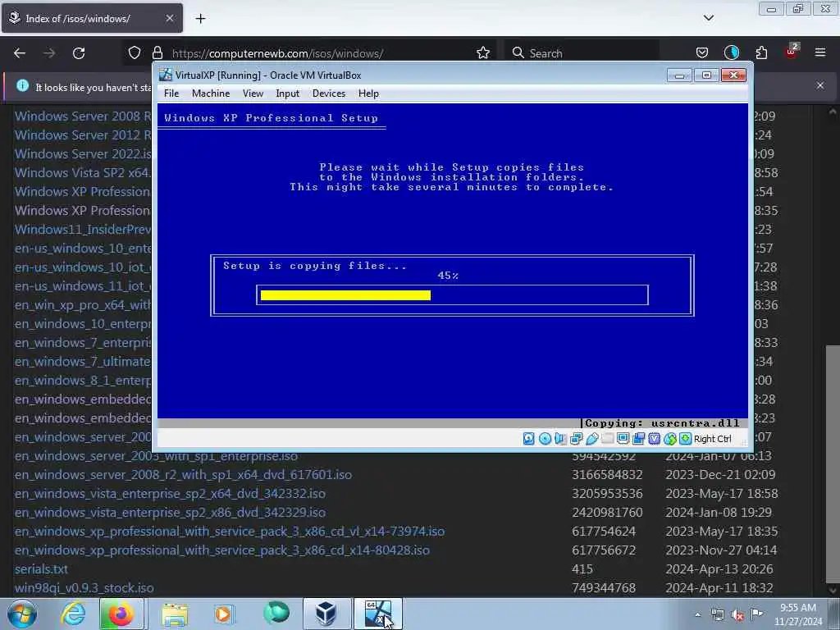840x630 pixels.
Task: Open en_windows_vista_enterprise_sp2_x64_dvd_342332.iso link
Action: (x=170, y=493)
